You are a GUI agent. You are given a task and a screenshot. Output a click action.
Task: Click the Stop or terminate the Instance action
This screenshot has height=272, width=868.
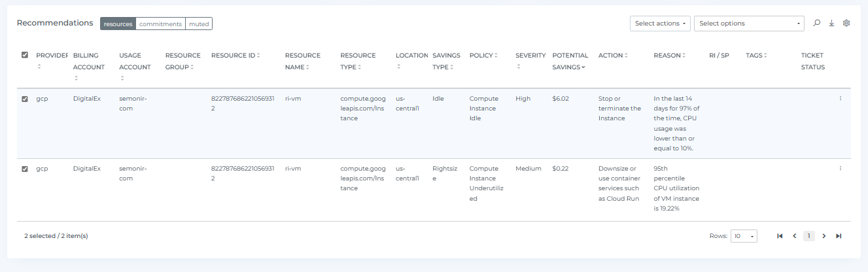point(619,109)
